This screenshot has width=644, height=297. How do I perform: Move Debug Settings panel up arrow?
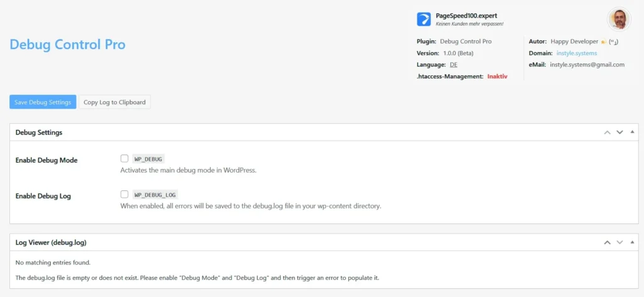[x=607, y=132]
